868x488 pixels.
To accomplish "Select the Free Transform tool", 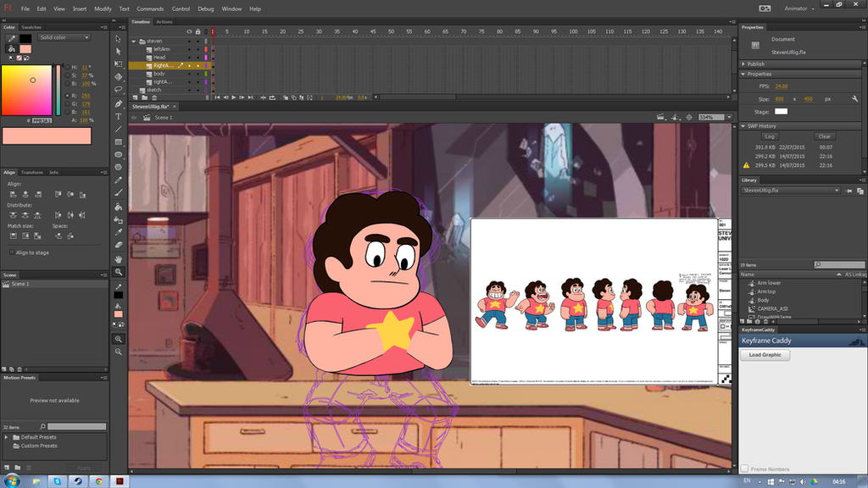I will point(118,64).
